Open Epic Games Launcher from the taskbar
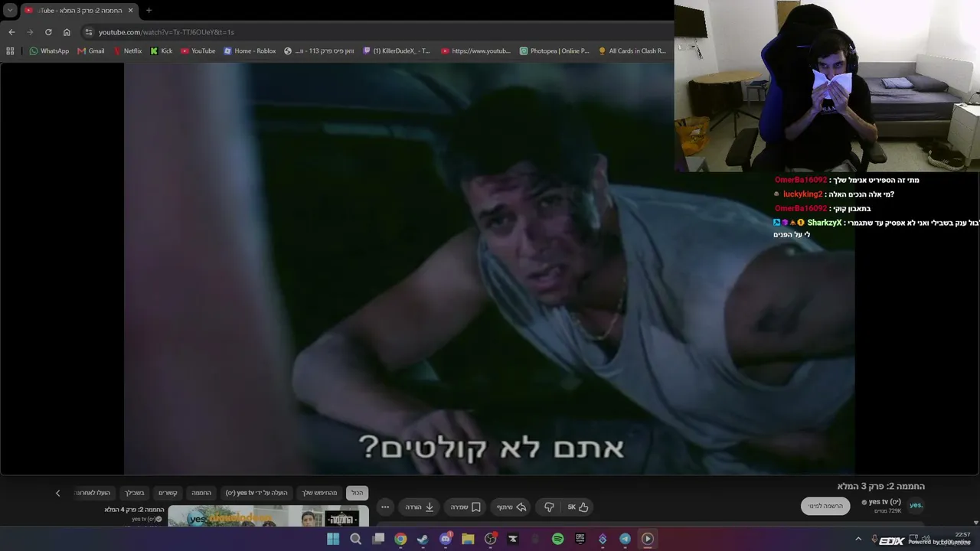Viewport: 980px width, 551px height. 580,539
